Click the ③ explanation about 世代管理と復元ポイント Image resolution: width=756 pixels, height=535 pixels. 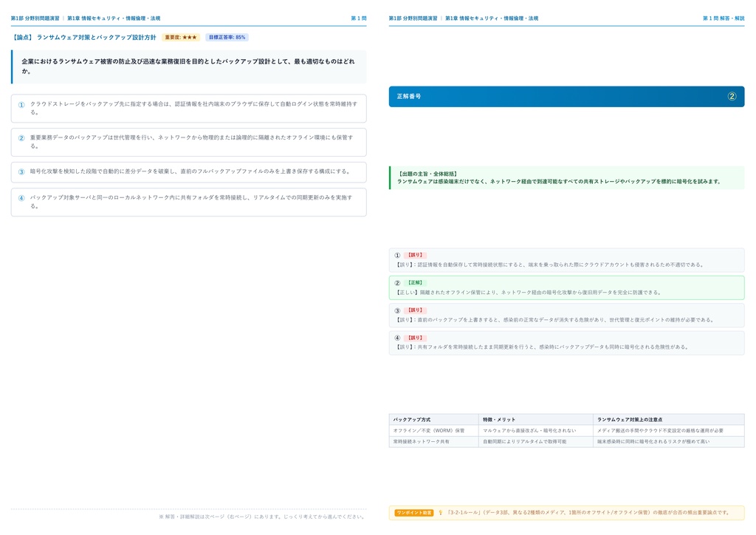(566, 315)
